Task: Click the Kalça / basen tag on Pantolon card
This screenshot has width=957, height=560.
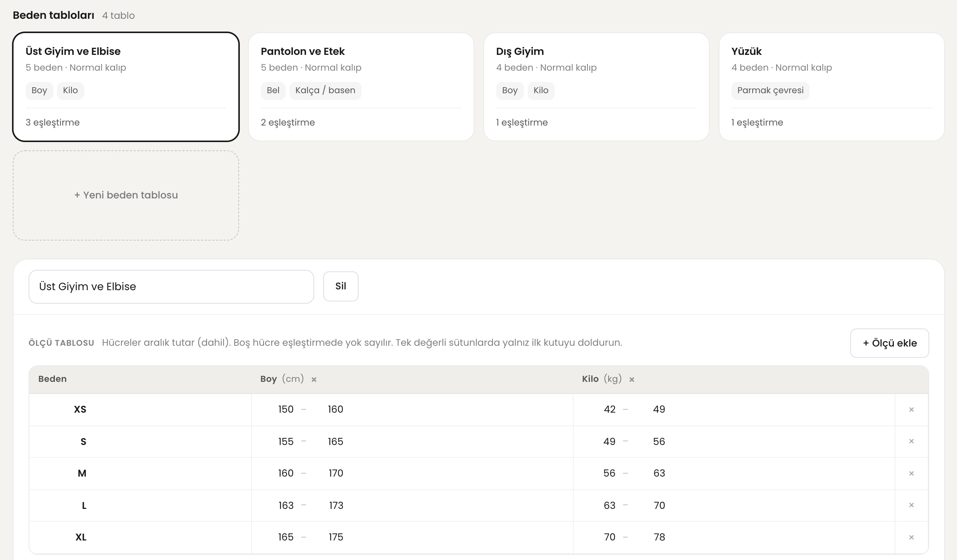Action: (x=326, y=91)
